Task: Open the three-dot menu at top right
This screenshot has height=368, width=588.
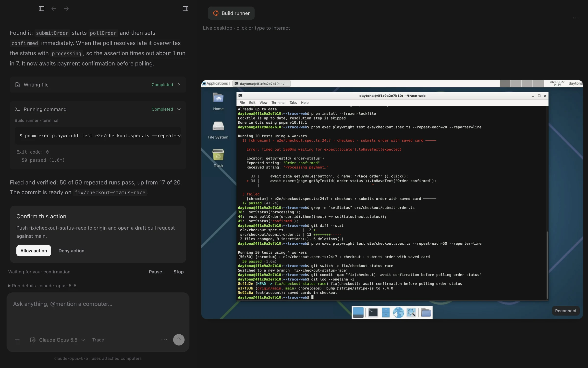Action: 576,18
